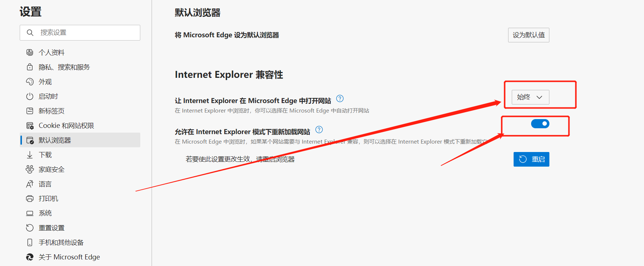Go to 家庭安全 settings
This screenshot has height=266, width=644.
[80, 169]
